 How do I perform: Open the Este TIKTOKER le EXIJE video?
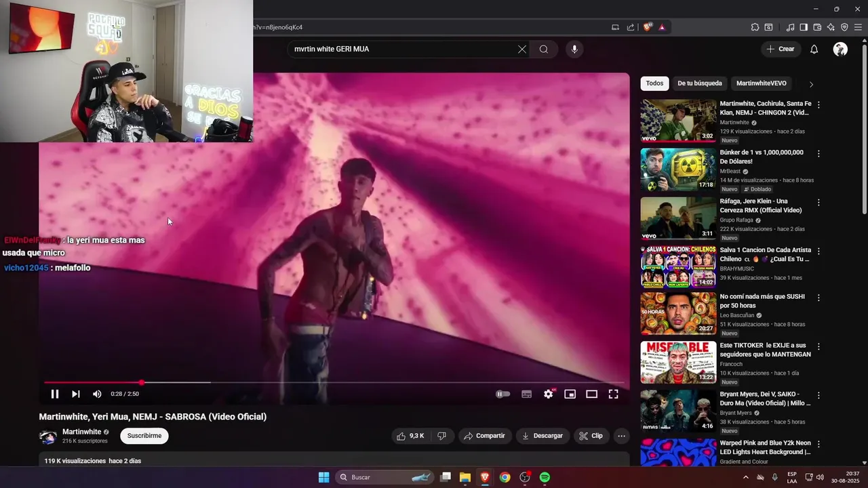click(678, 362)
